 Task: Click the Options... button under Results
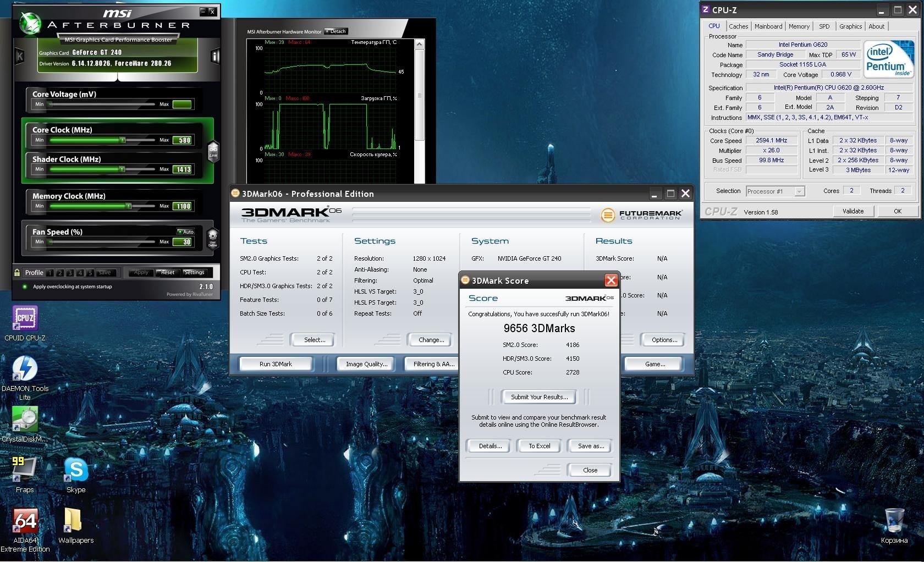coord(664,340)
